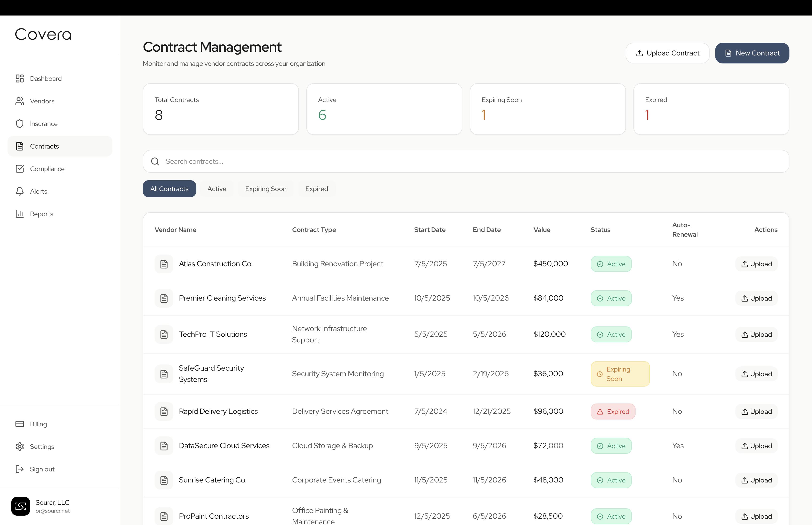Upload for SafeGuard Security Systems row
This screenshot has height=525, width=812.
(x=757, y=374)
